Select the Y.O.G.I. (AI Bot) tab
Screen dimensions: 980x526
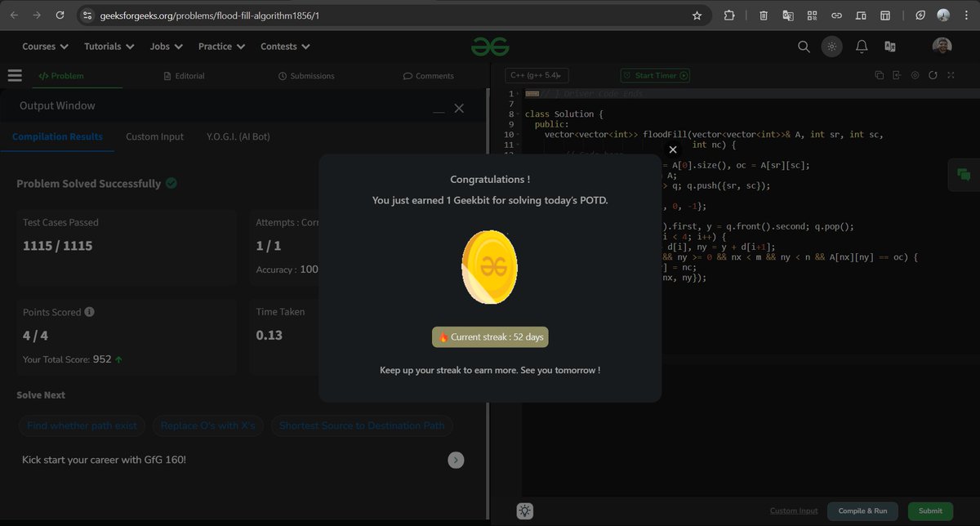(238, 136)
